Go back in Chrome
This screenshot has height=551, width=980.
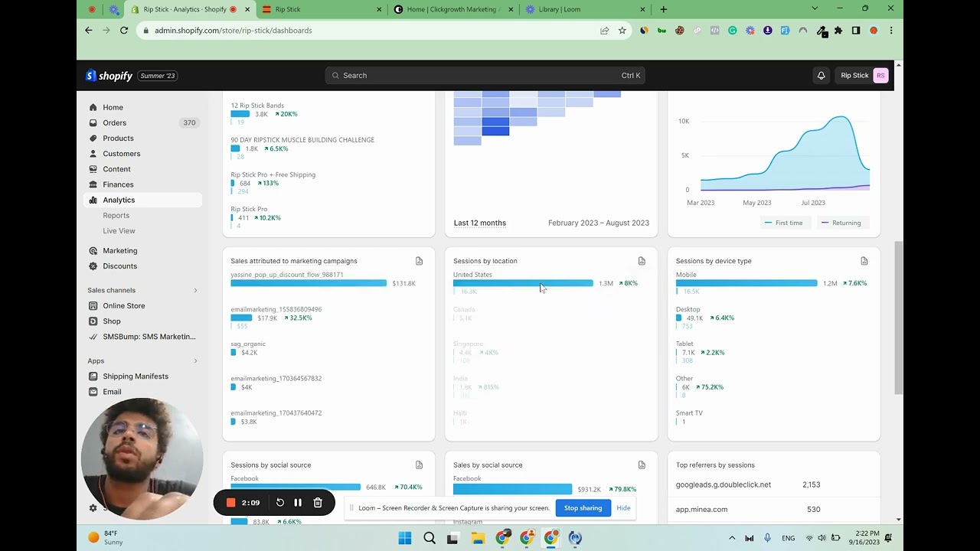pyautogui.click(x=89, y=31)
